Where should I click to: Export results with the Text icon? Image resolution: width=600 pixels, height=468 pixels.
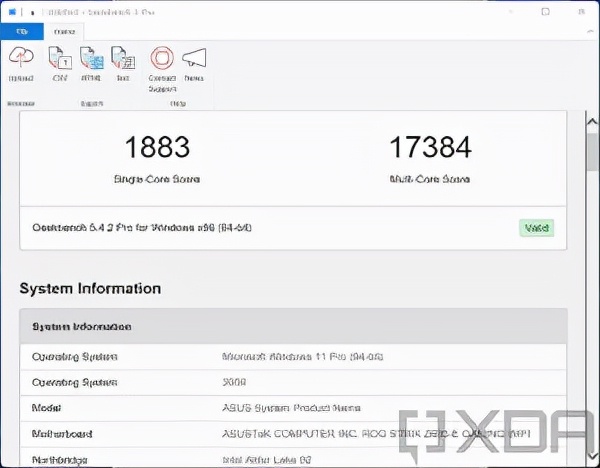(123, 57)
